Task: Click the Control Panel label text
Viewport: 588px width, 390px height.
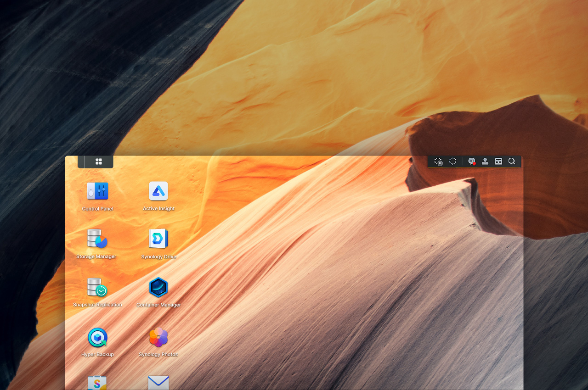Action: pos(97,209)
